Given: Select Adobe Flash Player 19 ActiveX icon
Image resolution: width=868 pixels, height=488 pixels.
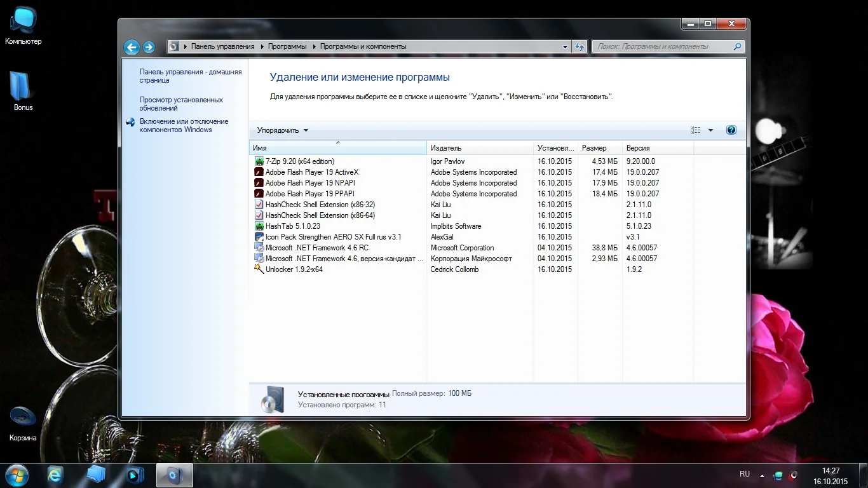Looking at the screenshot, I should 259,172.
